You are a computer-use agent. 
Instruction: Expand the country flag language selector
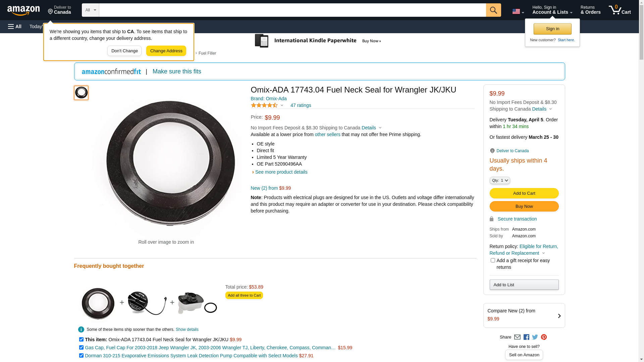click(518, 11)
